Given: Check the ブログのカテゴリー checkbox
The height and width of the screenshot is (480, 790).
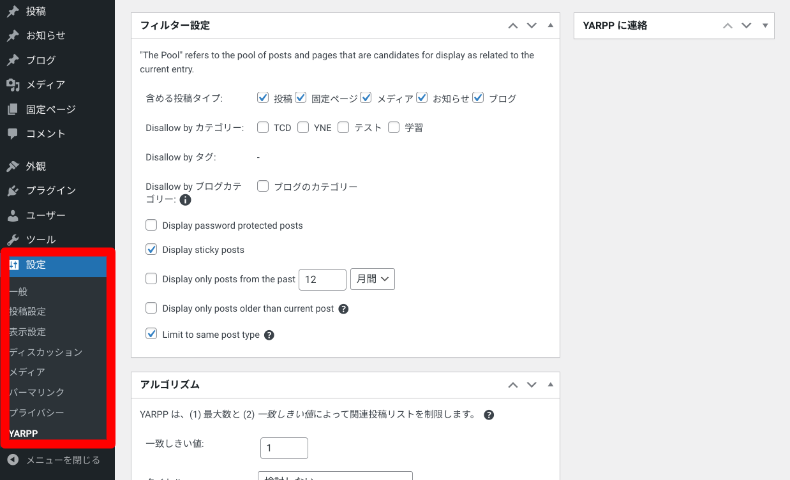Looking at the screenshot, I should 262,186.
